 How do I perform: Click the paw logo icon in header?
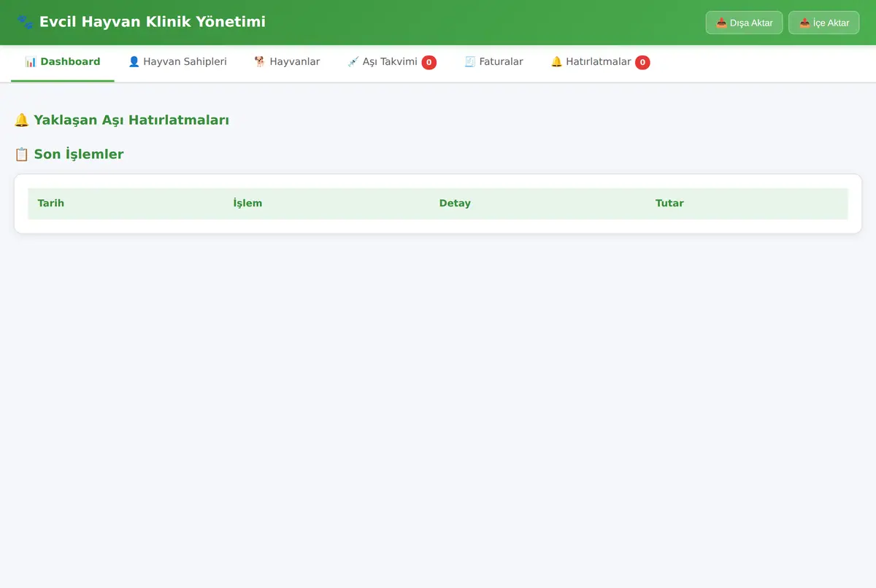[x=25, y=23]
